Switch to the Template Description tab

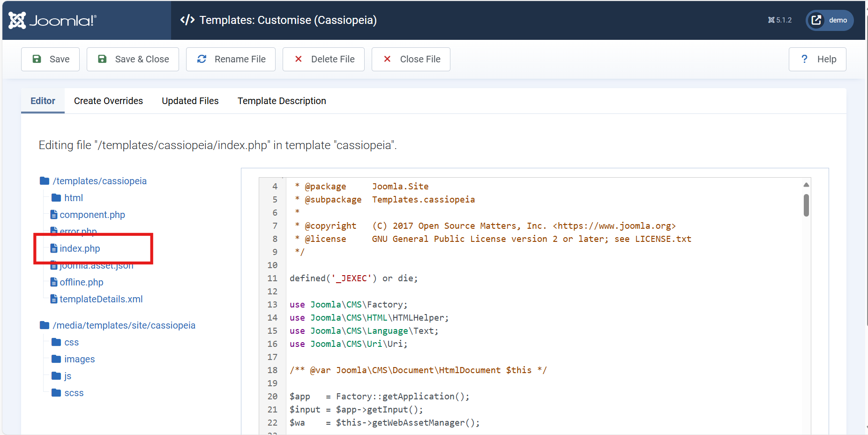tap(282, 101)
